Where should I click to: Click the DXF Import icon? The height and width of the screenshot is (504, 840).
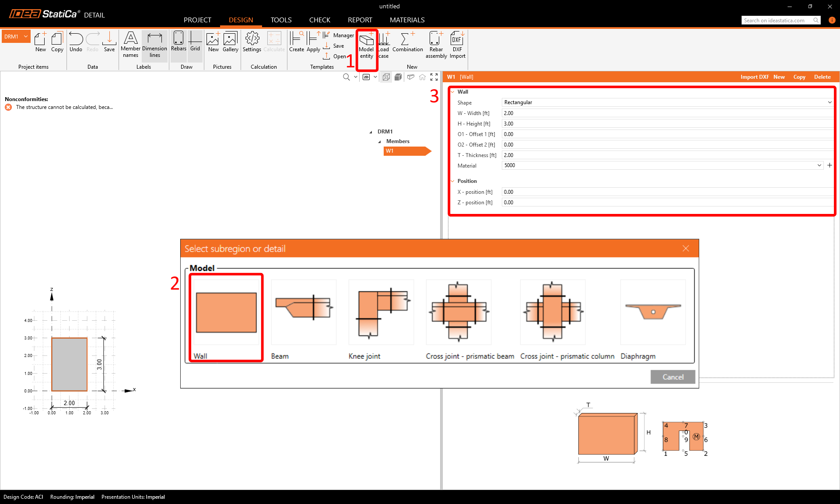click(x=457, y=44)
